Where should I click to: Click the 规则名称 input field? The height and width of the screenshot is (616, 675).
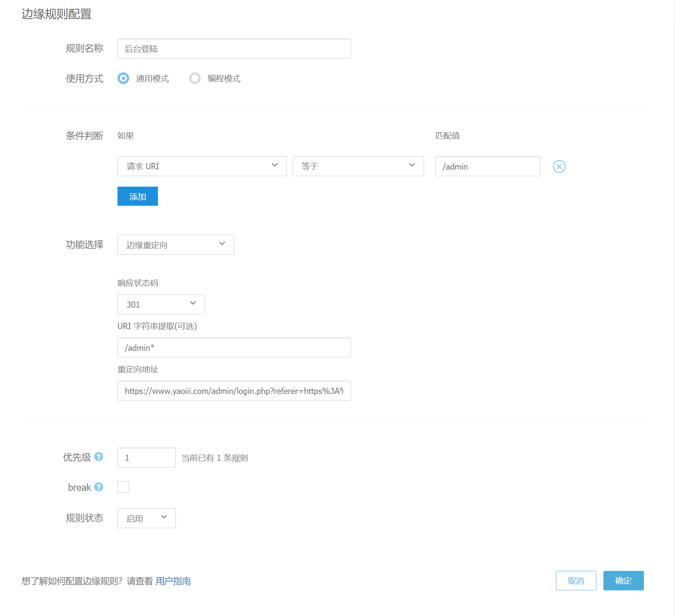click(x=234, y=49)
